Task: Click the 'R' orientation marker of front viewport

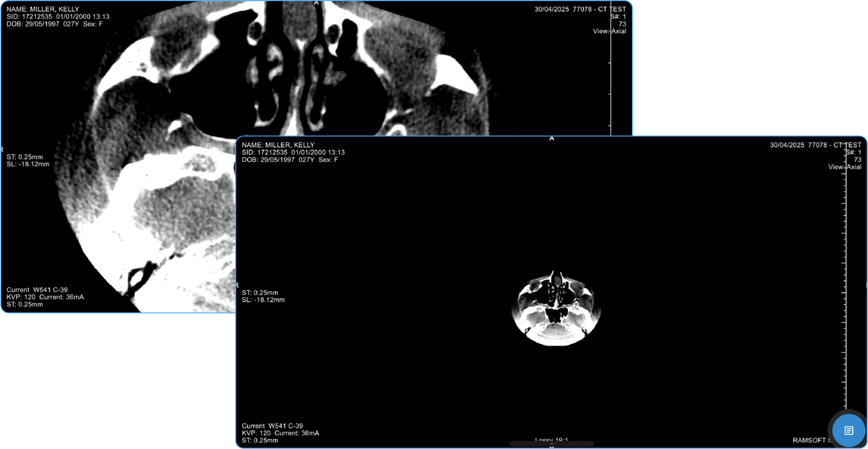Action: click(x=237, y=285)
